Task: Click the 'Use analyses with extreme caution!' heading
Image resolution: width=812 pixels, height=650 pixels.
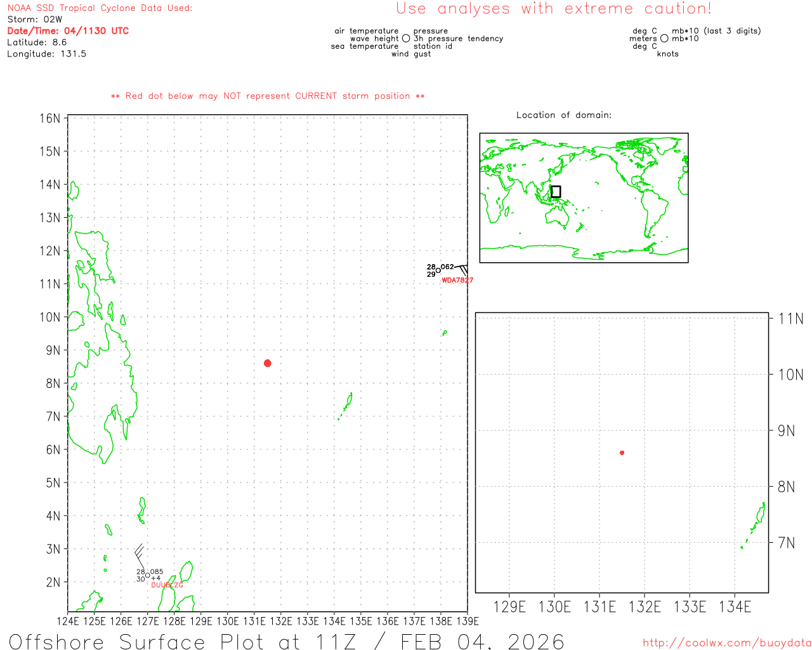Action: coord(553,9)
